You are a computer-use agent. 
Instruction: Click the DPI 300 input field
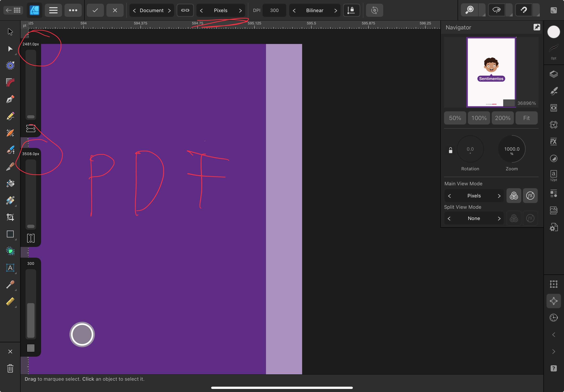[x=274, y=10]
